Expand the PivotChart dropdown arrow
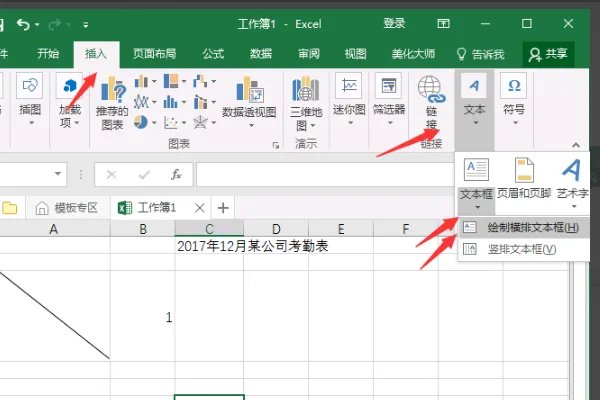The width and height of the screenshot is (600, 400). click(251, 126)
